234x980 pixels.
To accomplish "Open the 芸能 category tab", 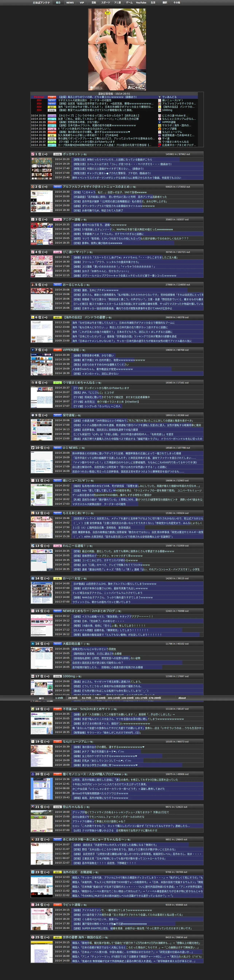I will coord(94,3).
